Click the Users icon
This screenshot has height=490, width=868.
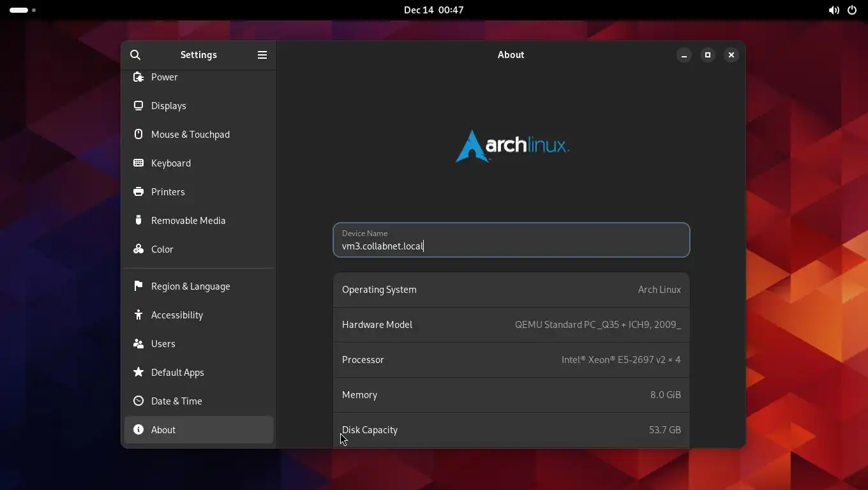(x=138, y=344)
